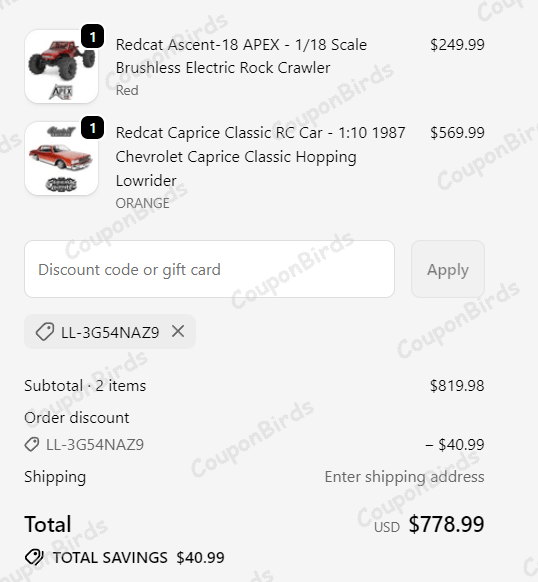Click the Redcat Caprice Classic RC Car title
Viewport: 538px width, 582px height.
(260, 157)
